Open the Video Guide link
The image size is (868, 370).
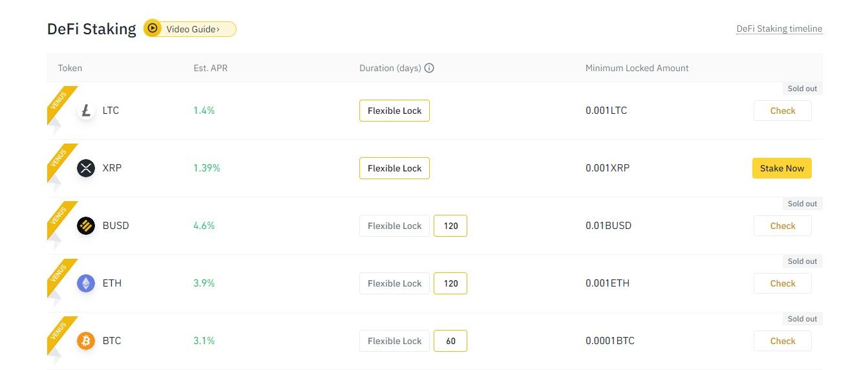[x=193, y=29]
